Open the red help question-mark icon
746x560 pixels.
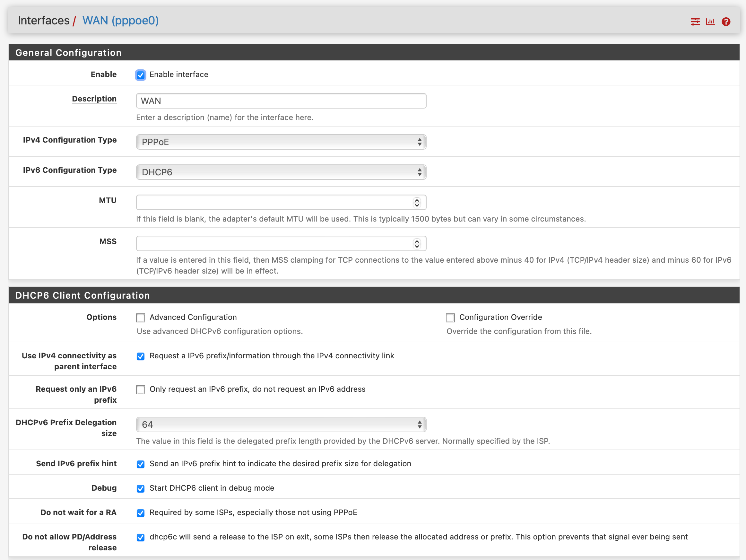[726, 22]
